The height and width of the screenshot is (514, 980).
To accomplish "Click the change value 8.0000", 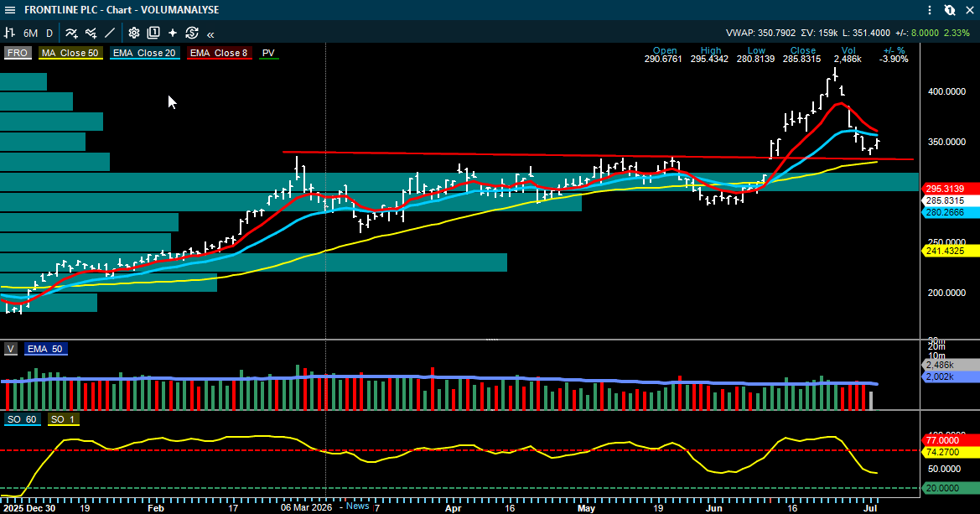I will 925,34.
